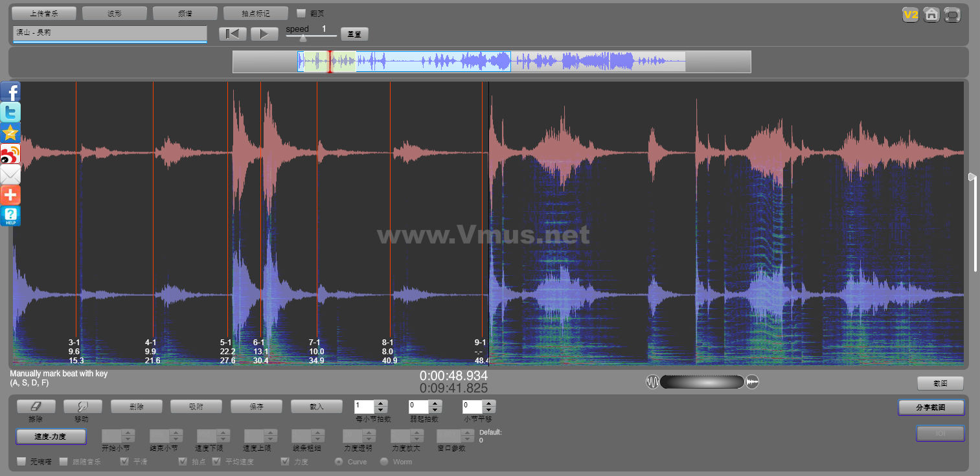The height and width of the screenshot is (476, 980).
Task: Enter fullscreen with the expand icon
Action: tap(952, 15)
